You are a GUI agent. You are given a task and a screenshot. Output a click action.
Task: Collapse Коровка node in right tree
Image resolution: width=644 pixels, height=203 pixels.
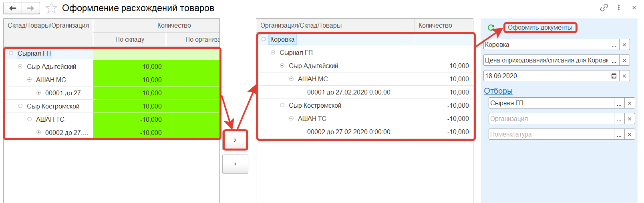264,39
